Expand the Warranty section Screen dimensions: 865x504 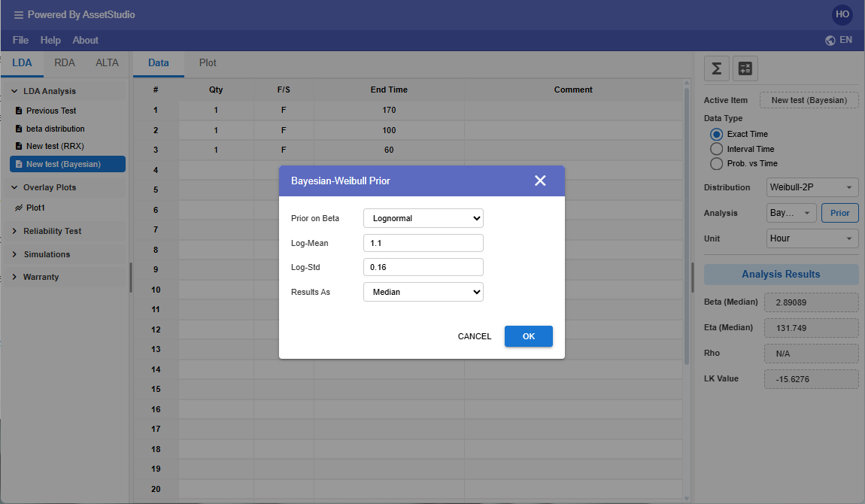click(x=14, y=277)
